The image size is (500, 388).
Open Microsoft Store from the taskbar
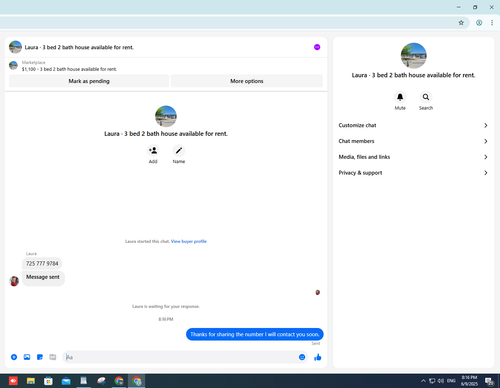click(x=48, y=381)
